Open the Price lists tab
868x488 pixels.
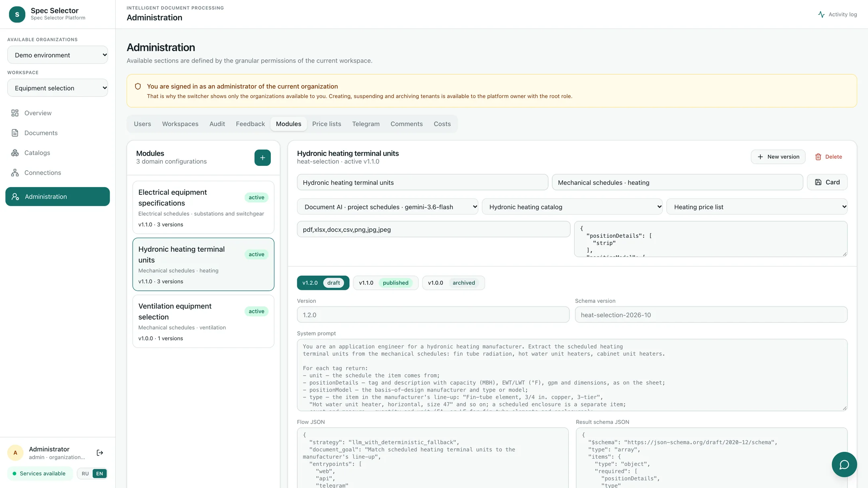pyautogui.click(x=326, y=124)
